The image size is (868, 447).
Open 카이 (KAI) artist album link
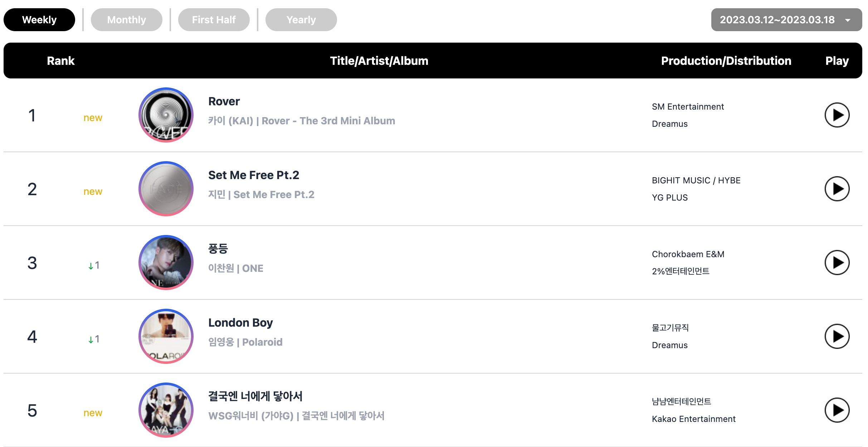click(x=302, y=121)
